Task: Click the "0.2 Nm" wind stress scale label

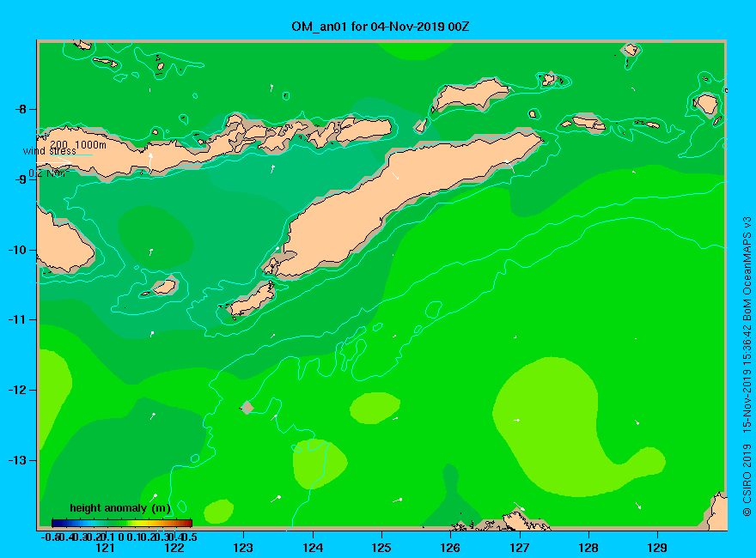Action: pyautogui.click(x=49, y=173)
